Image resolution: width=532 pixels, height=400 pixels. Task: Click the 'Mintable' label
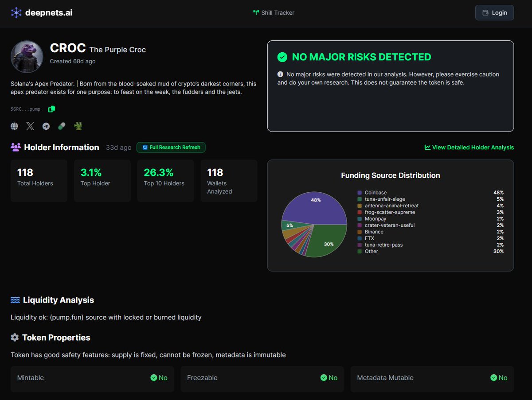pos(31,378)
